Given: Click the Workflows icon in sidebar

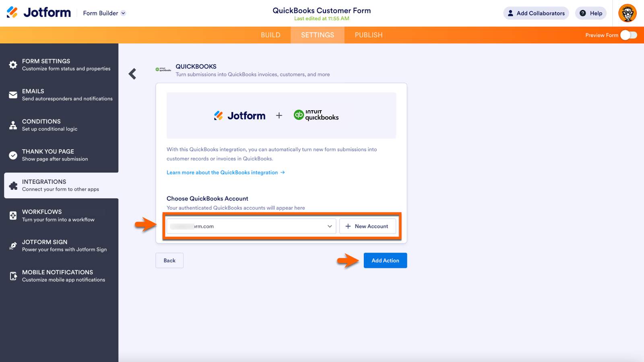Looking at the screenshot, I should (x=13, y=216).
